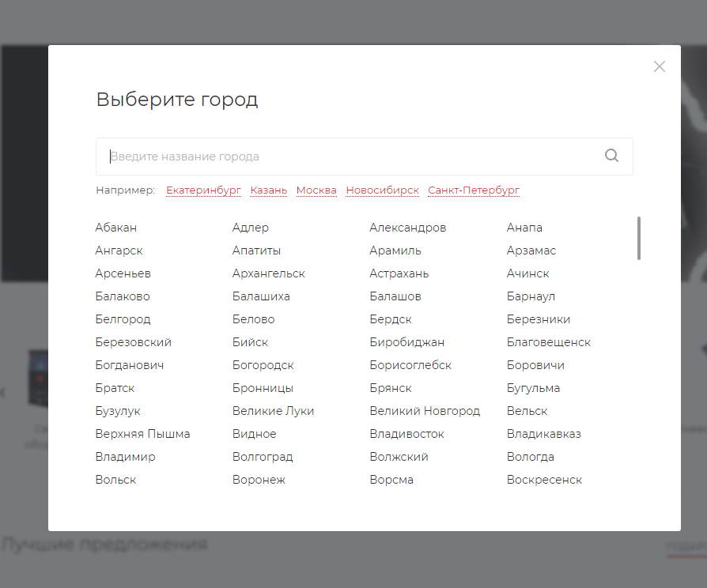Select city Белово

pos(253,319)
